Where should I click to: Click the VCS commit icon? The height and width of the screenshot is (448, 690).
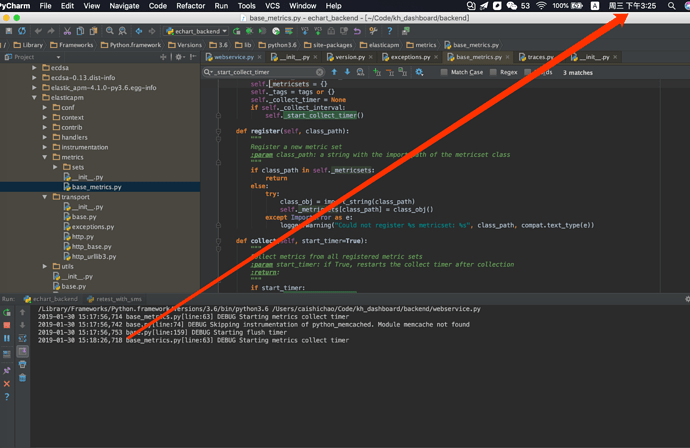pos(318,31)
